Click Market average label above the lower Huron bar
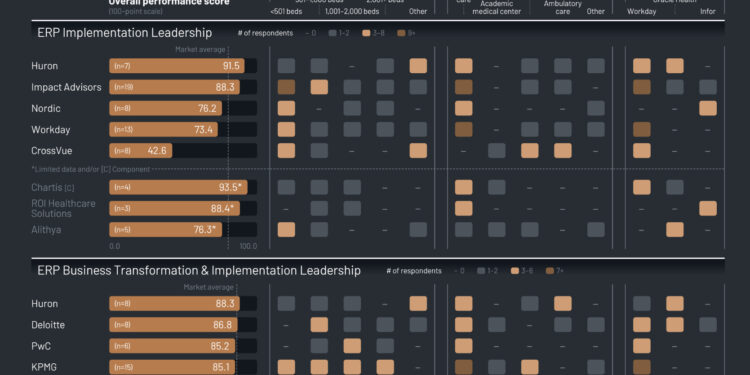Screen dimensions: 750x375 coord(209,287)
